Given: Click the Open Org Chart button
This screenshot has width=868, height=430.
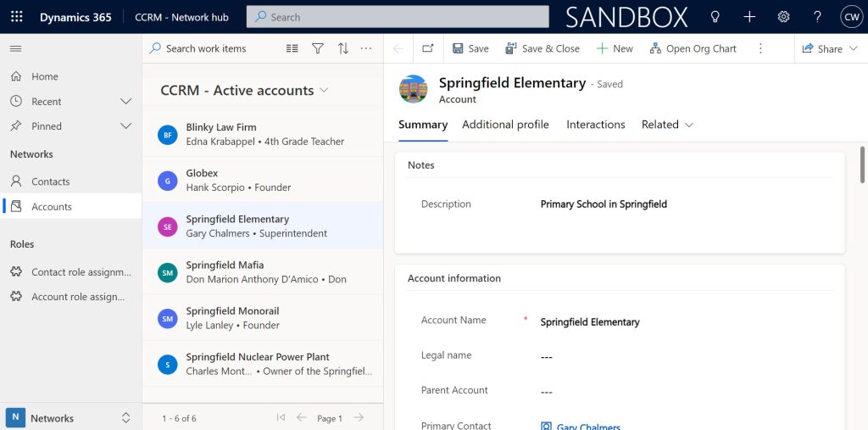Looking at the screenshot, I should [693, 49].
